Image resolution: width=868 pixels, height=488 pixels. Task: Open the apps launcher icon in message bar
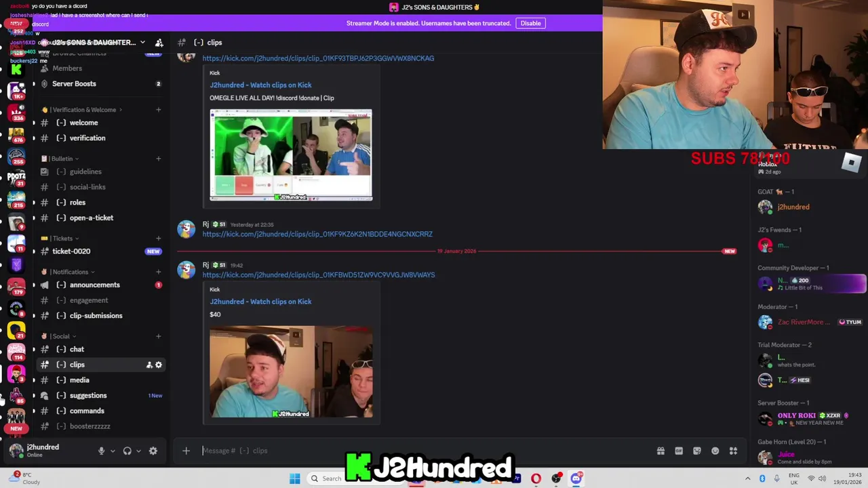click(x=733, y=451)
